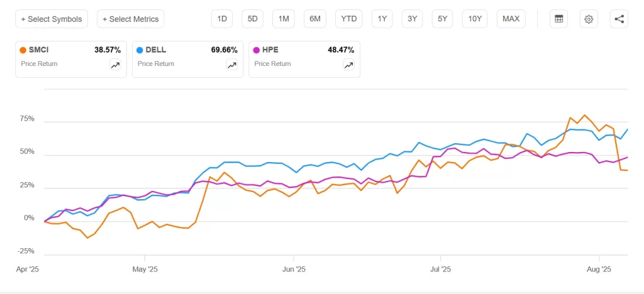Click DELL price return chart icon
The image size is (644, 294).
click(x=232, y=65)
